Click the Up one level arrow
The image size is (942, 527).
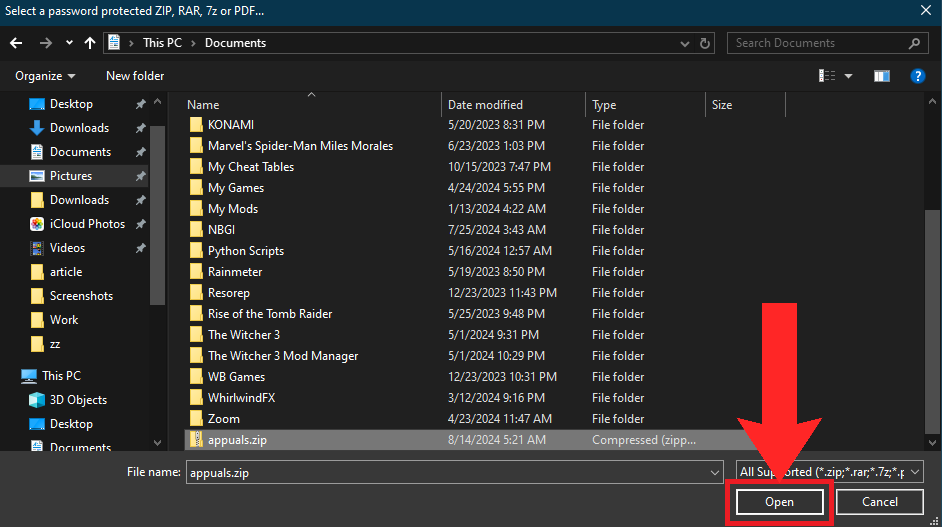coord(90,43)
